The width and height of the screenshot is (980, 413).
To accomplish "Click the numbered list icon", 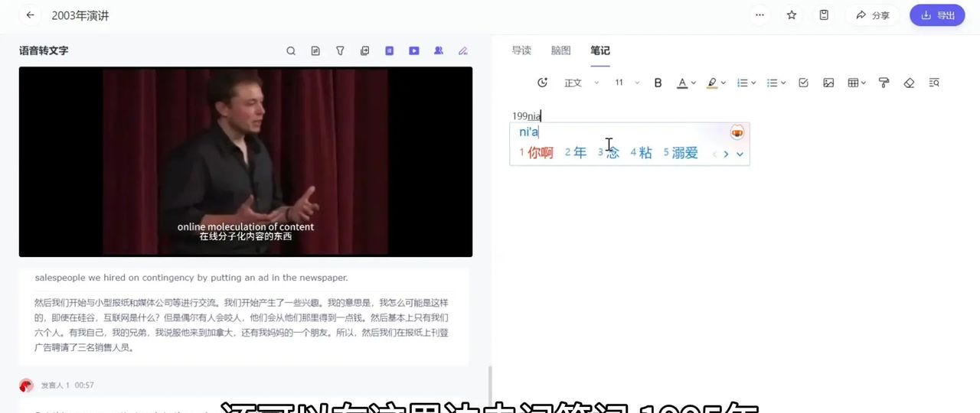I will 742,83.
